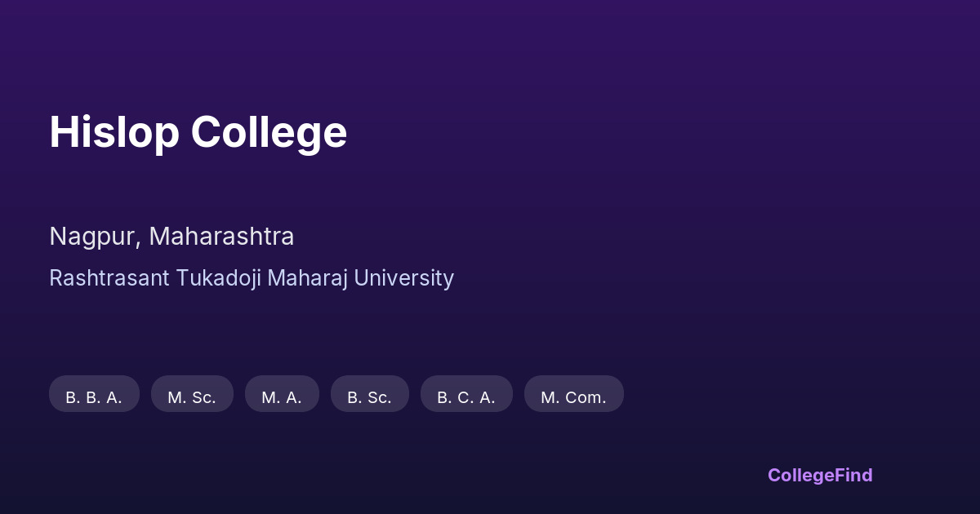This screenshot has width=980, height=514.
Task: Open Rashtrasant Tukadoji Maharaj University link
Action: point(252,278)
